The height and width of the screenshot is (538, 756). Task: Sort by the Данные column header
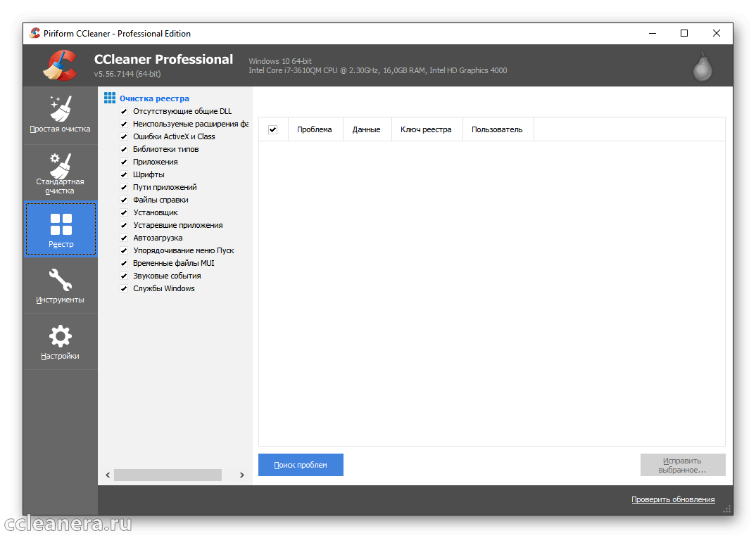[367, 129]
